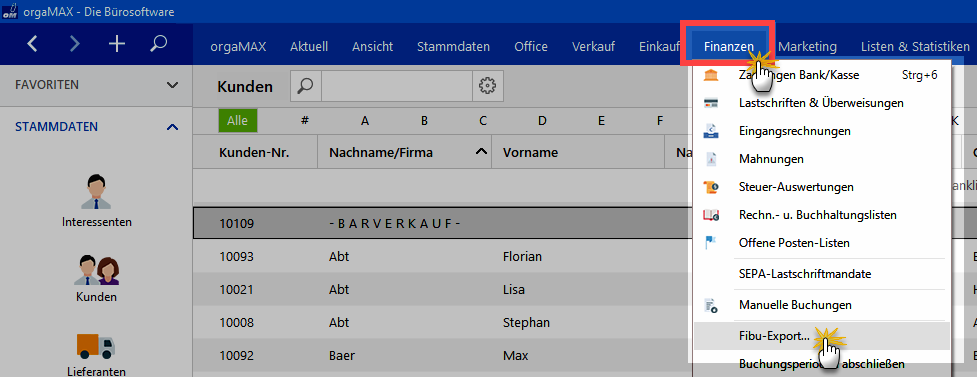Image resolution: width=977 pixels, height=377 pixels.
Task: Click the Manuelle Buchungen icon
Action: click(710, 305)
